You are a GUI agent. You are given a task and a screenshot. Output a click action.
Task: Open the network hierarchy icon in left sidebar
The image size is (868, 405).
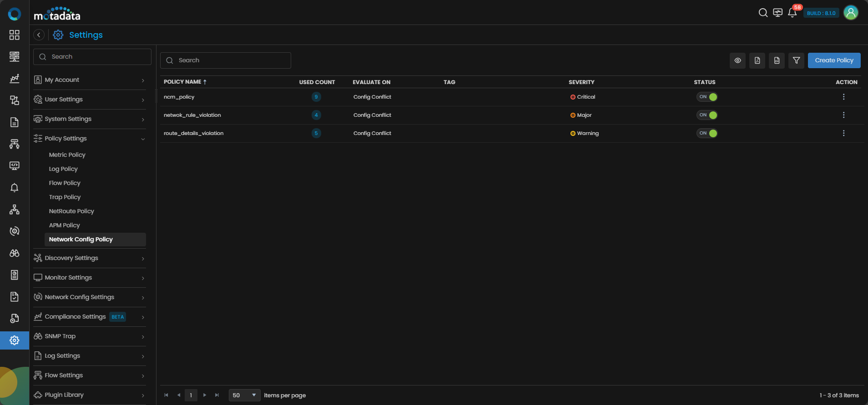(15, 210)
